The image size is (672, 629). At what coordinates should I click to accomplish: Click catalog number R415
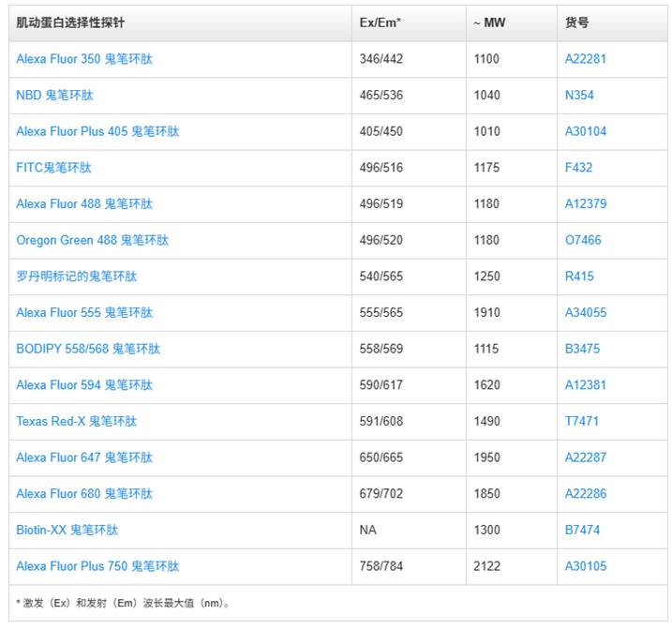(x=579, y=277)
